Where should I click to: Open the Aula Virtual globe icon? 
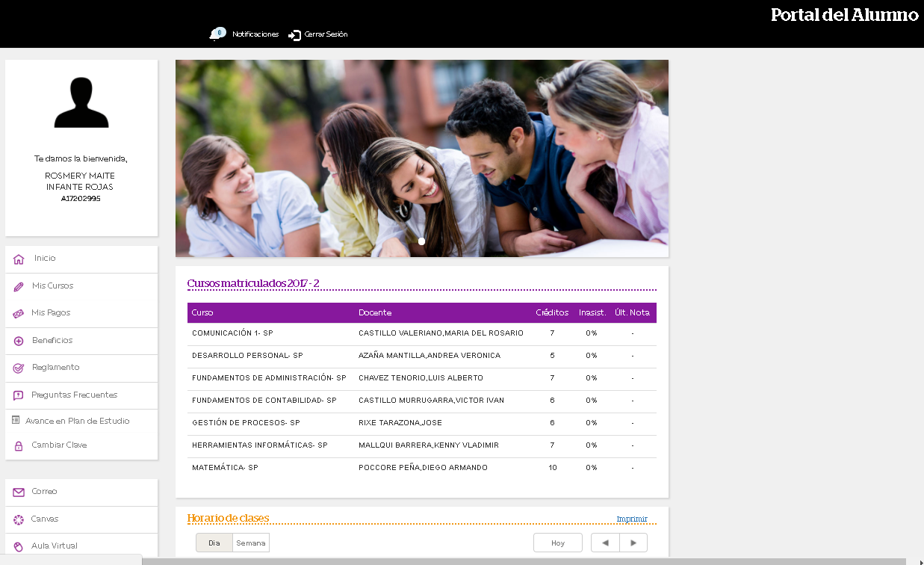click(x=18, y=546)
